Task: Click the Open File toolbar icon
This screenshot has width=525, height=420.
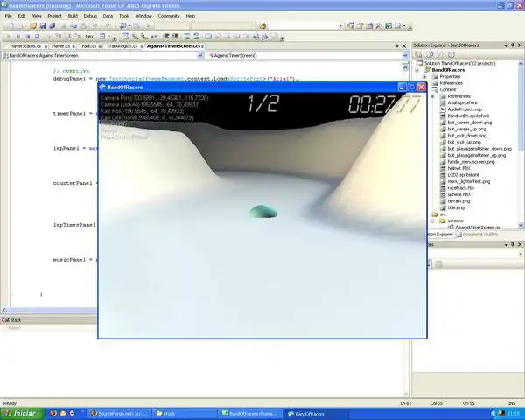Action: [33, 25]
